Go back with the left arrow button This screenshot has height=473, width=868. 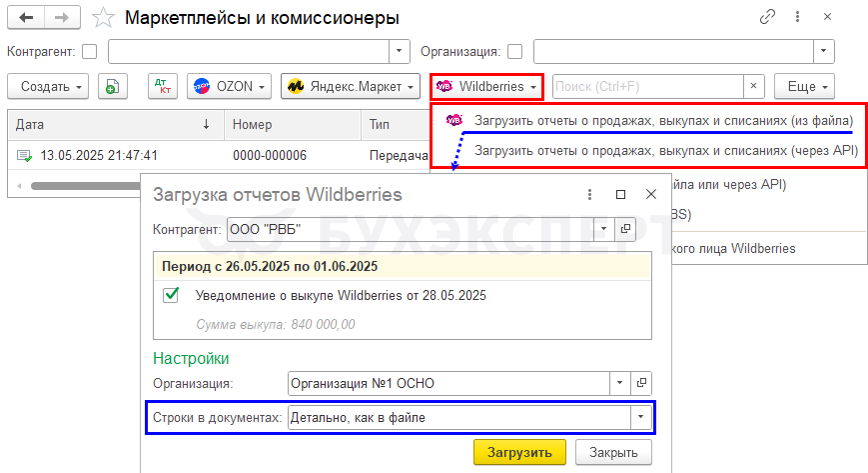point(25,17)
